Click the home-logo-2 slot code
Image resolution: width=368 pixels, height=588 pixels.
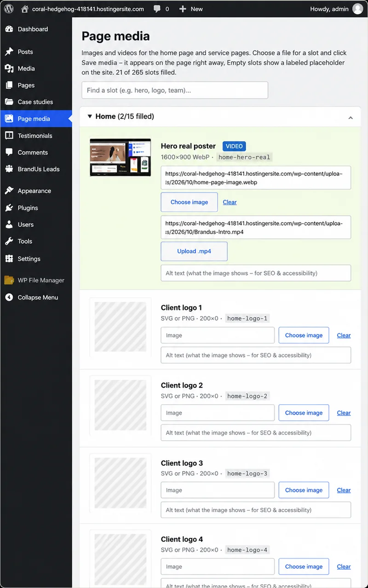tap(247, 396)
